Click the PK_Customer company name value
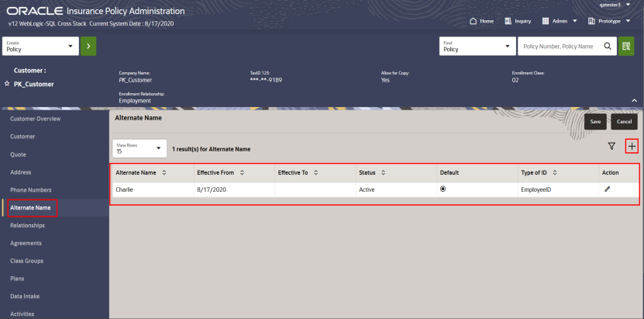 (x=135, y=80)
